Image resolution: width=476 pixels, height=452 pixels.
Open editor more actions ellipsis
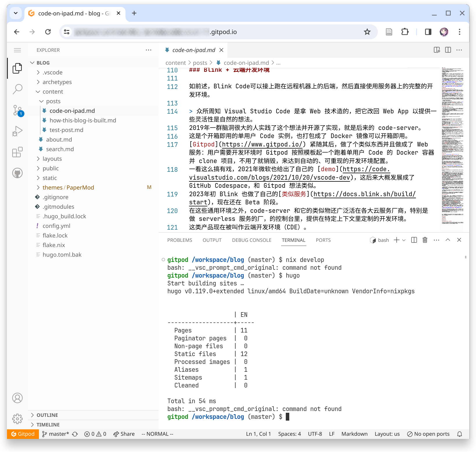pyautogui.click(x=459, y=50)
